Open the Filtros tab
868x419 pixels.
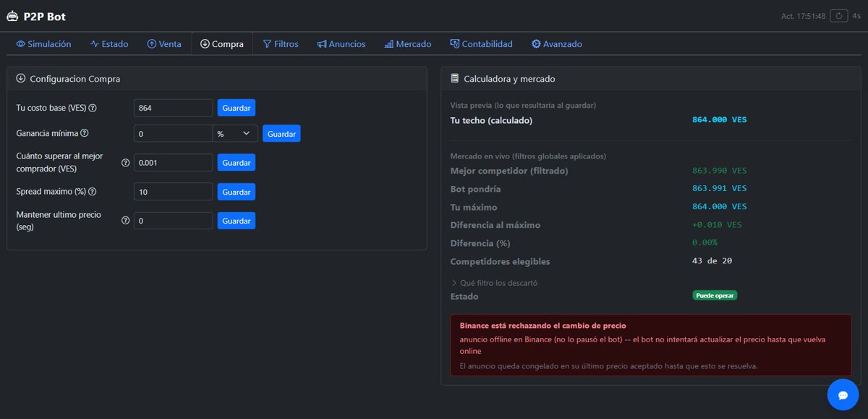pos(281,44)
